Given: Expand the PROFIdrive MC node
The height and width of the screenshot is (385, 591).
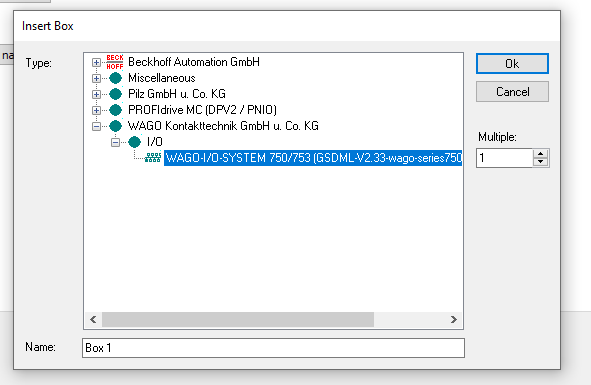Looking at the screenshot, I should 96,110.
